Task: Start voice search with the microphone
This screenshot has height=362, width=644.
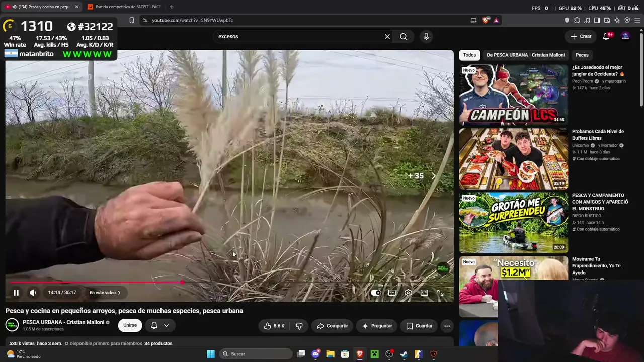Action: coord(426,36)
